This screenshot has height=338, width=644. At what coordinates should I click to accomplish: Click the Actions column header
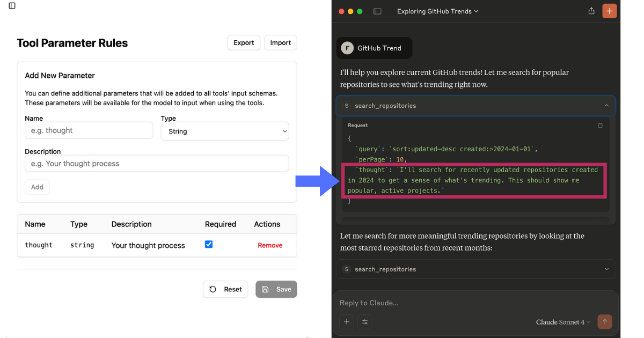point(267,224)
